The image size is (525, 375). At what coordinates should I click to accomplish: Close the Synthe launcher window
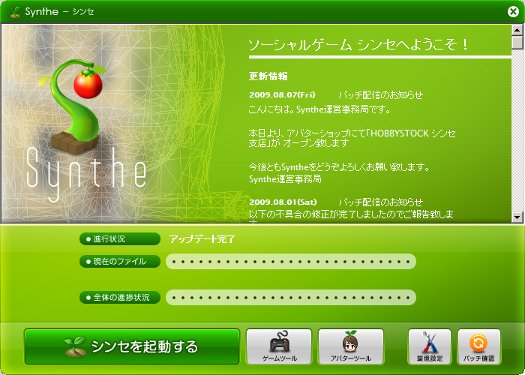513,12
